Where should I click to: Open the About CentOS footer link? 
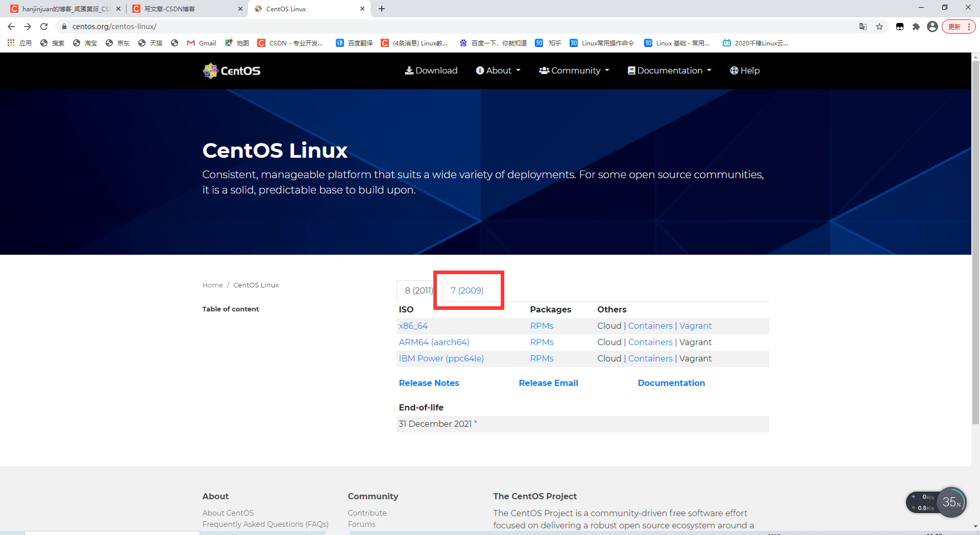tap(228, 513)
